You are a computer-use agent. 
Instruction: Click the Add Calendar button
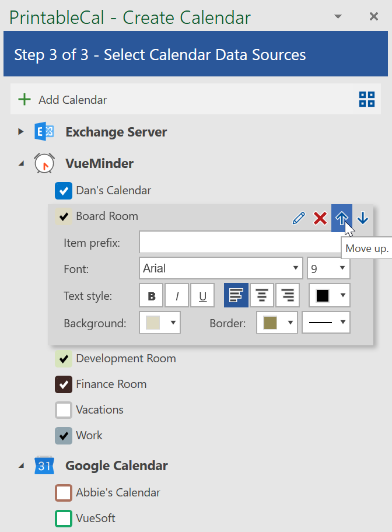pos(64,100)
